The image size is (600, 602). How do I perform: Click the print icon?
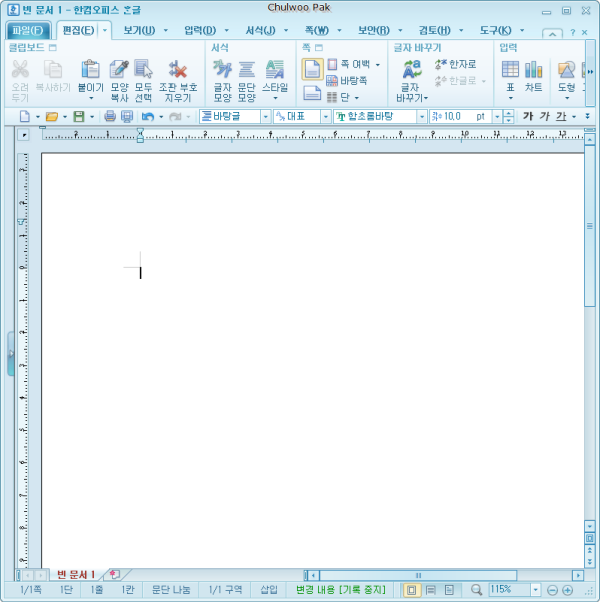(110, 116)
